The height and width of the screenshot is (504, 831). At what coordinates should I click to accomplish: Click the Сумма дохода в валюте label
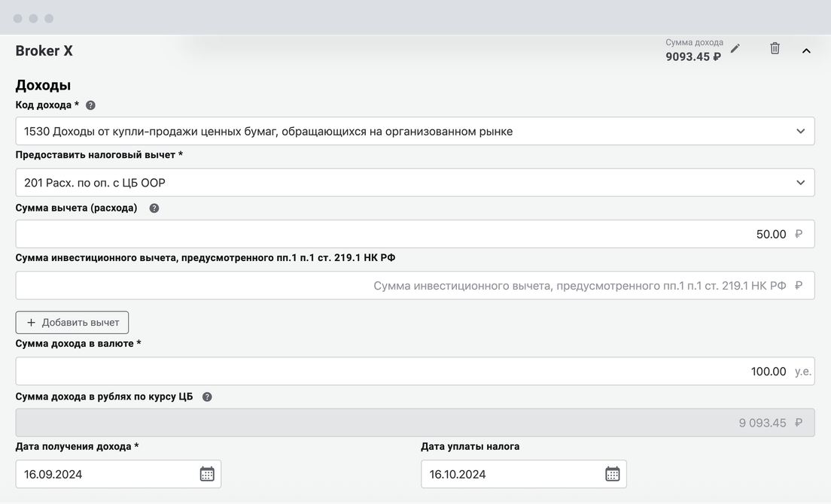pos(78,344)
